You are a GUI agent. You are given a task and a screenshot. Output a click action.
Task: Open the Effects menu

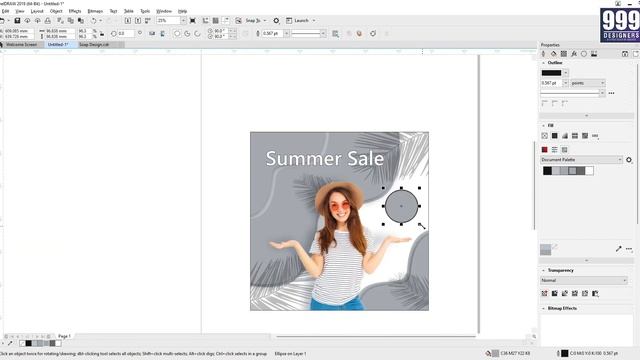75,11
